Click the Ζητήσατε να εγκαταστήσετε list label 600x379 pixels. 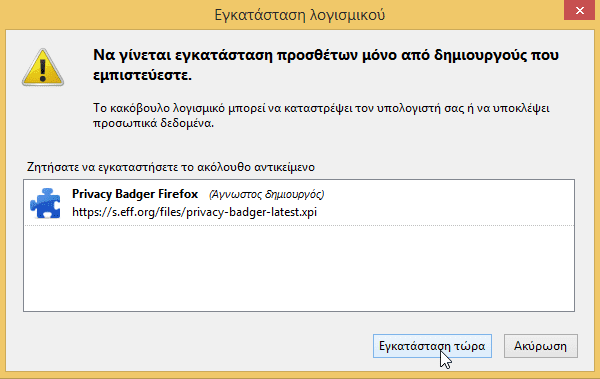tap(171, 167)
